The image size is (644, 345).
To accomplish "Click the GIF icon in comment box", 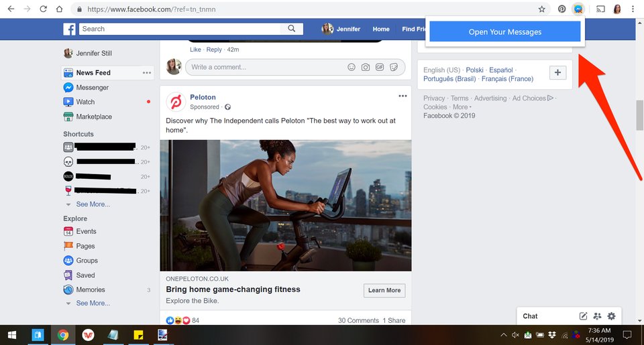I will click(x=380, y=67).
